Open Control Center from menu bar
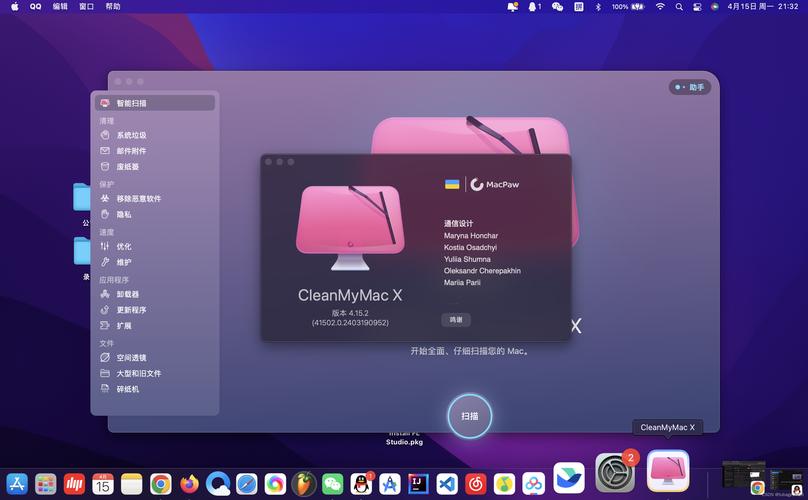Screen dimensions: 808x500 (x=697, y=7)
